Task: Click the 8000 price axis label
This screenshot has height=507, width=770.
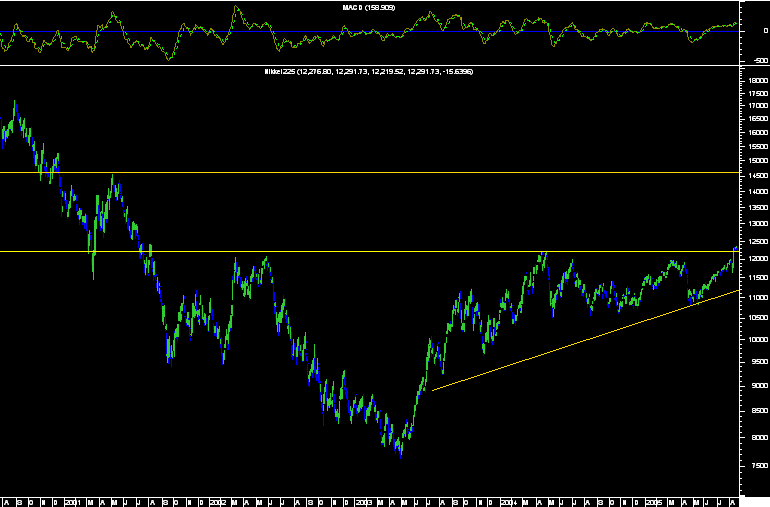Action: click(760, 438)
